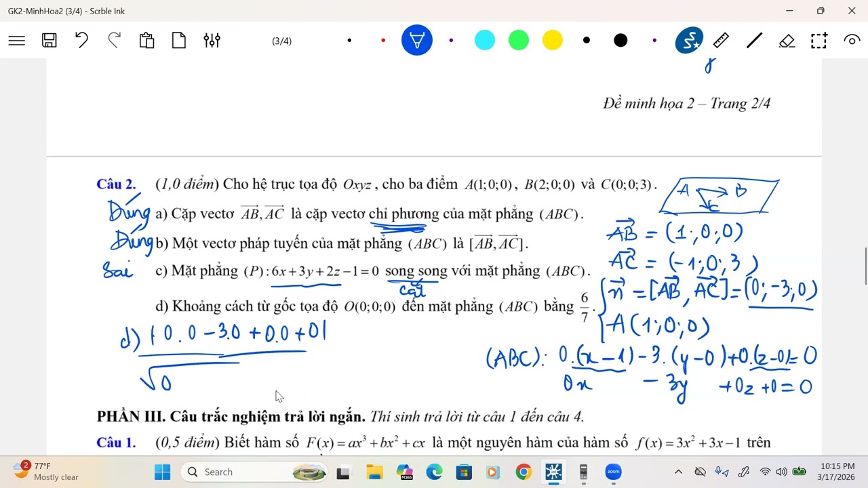Open Task View on taskbar
The image size is (868, 488).
[344, 472]
